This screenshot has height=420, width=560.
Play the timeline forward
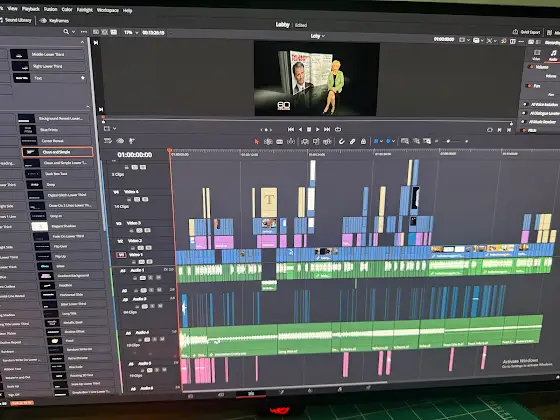(x=318, y=129)
